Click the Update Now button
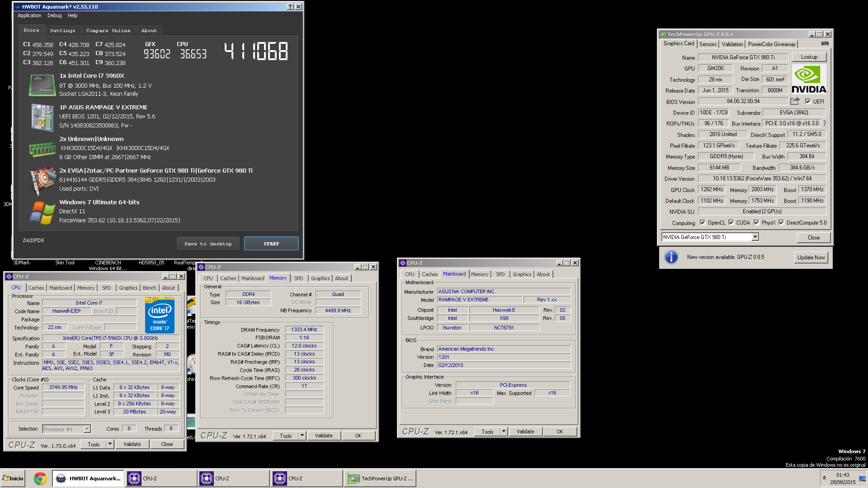 811,257
